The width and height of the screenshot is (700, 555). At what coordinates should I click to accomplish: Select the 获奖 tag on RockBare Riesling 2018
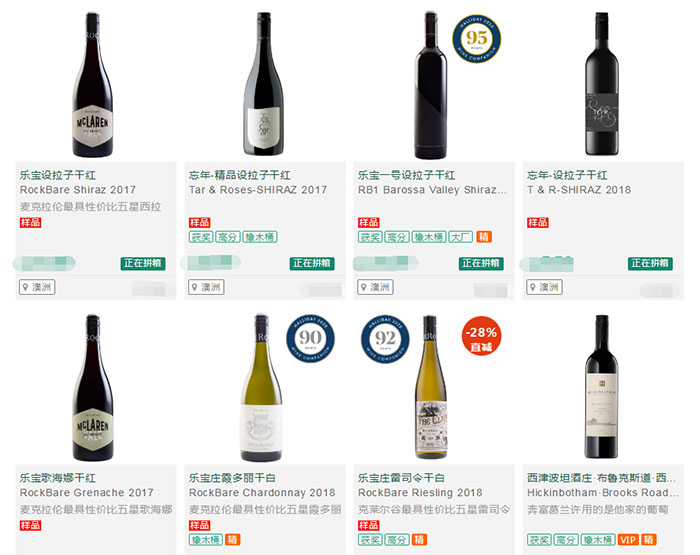[370, 539]
